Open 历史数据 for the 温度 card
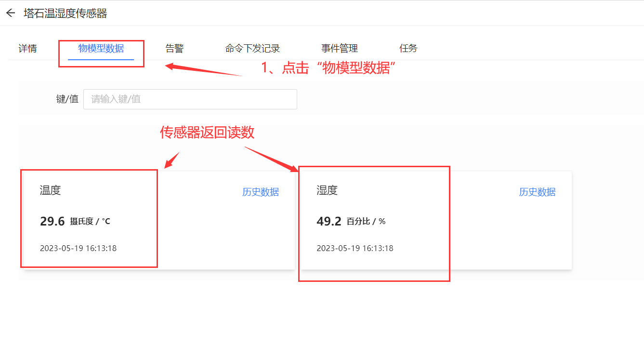644x345 pixels. (x=261, y=192)
